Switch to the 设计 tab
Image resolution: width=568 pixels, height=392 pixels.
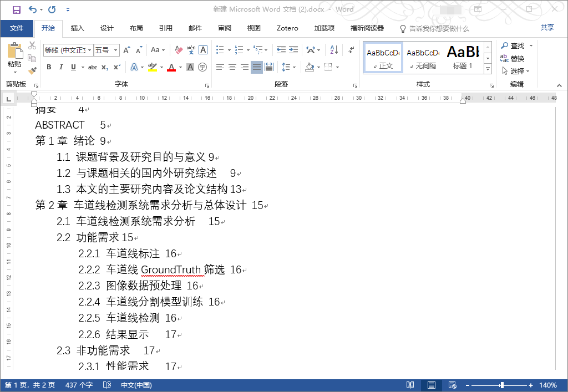(x=107, y=28)
